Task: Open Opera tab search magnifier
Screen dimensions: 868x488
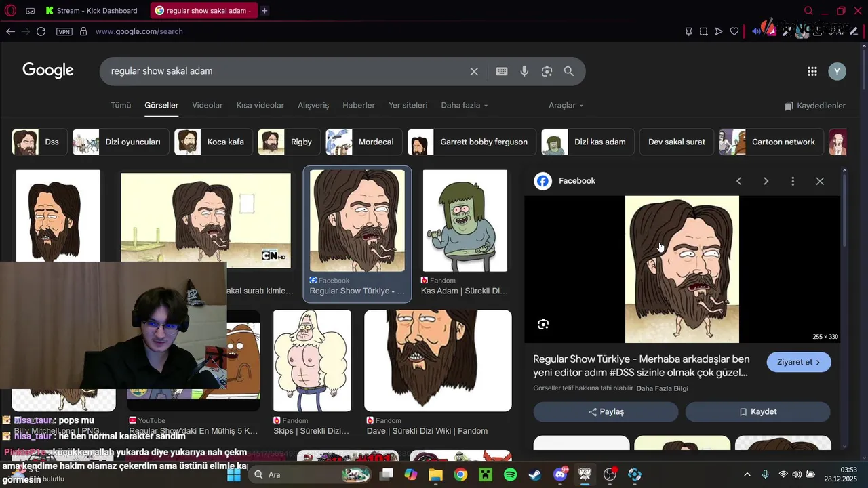Action: coord(808,10)
